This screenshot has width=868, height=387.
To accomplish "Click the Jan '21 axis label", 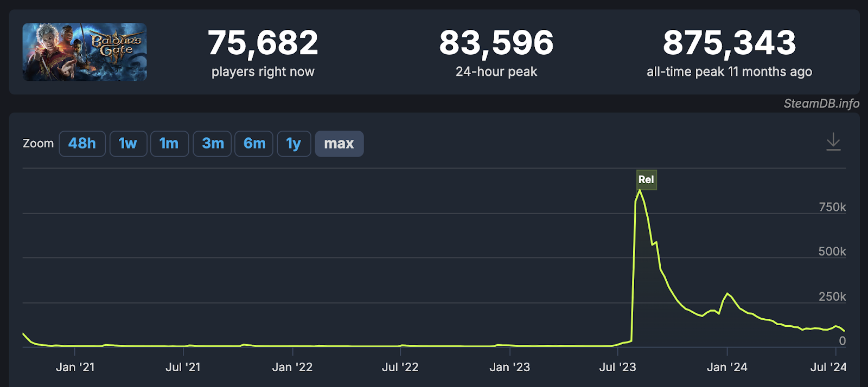I will point(75,367).
